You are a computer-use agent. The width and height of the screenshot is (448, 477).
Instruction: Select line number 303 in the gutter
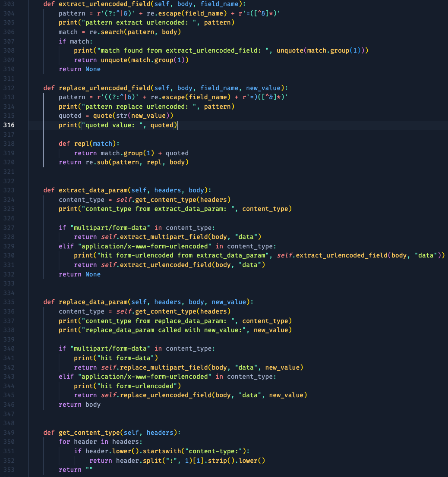[x=9, y=4]
